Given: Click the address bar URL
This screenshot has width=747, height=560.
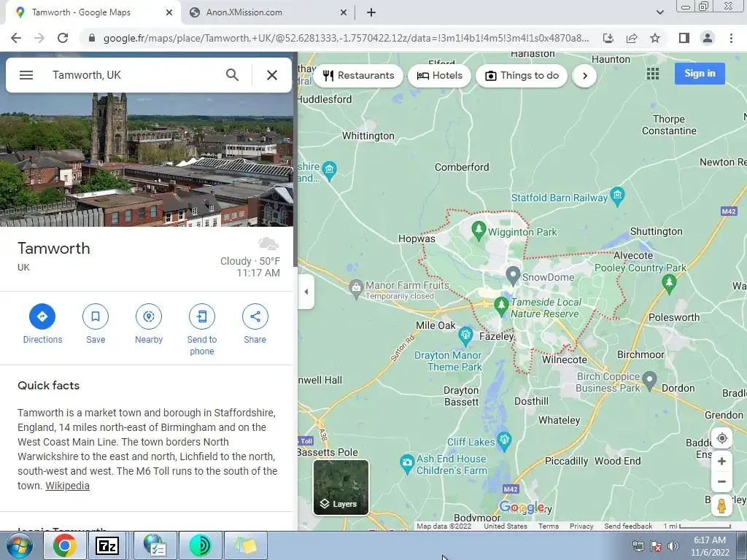Looking at the screenshot, I should tap(346, 38).
